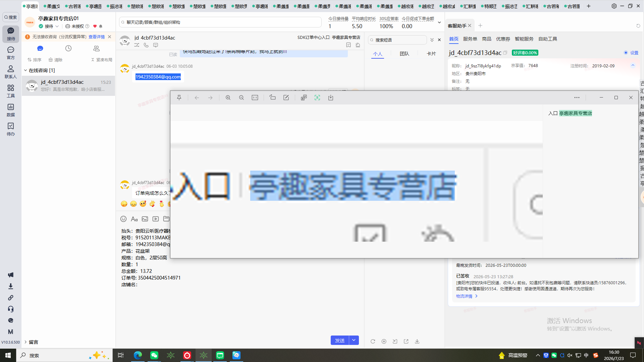The width and height of the screenshot is (644, 362).
Task: Toggle text recognition in the image viewer
Action: pyautogui.click(x=317, y=98)
